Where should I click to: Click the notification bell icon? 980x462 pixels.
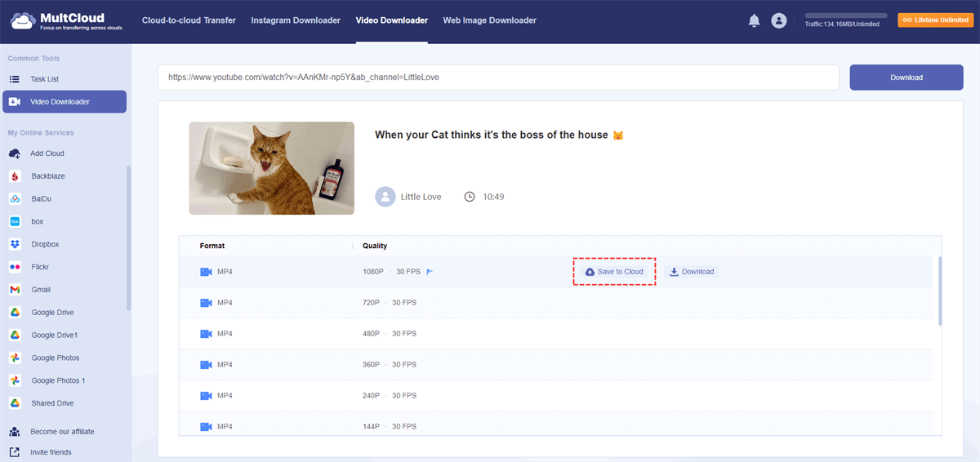754,21
